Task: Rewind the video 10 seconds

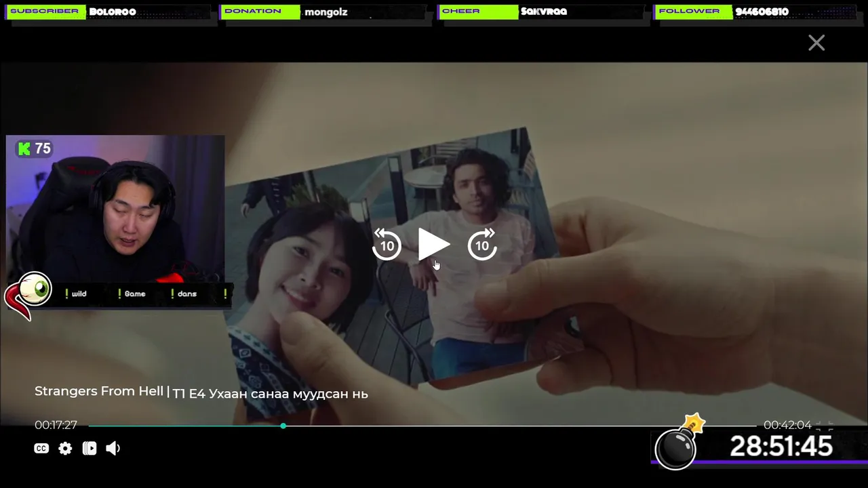Action: [x=387, y=245]
